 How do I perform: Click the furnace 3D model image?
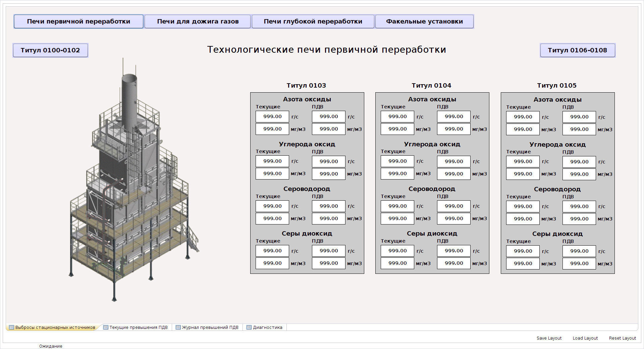[x=134, y=180]
